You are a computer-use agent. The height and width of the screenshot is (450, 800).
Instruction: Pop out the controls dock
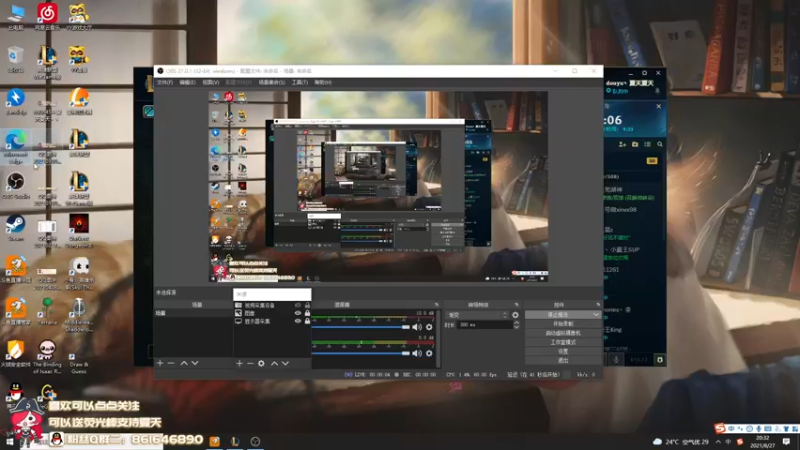click(598, 305)
